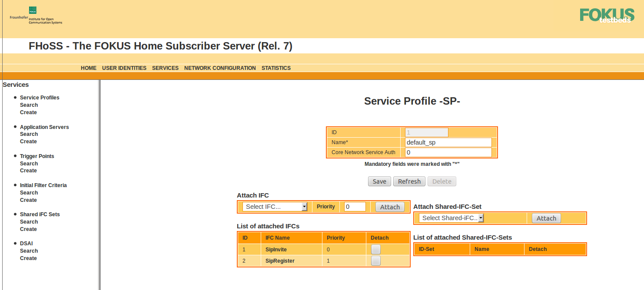Save the service profile
Image resolution: width=644 pixels, height=290 pixels.
pos(379,181)
